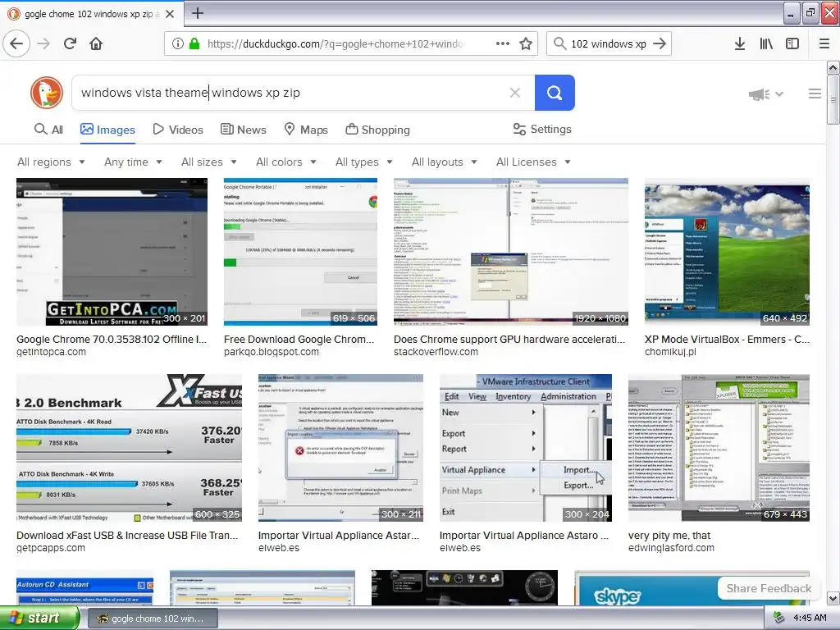Open the Shopping tab
840x630 pixels.
pyautogui.click(x=377, y=130)
